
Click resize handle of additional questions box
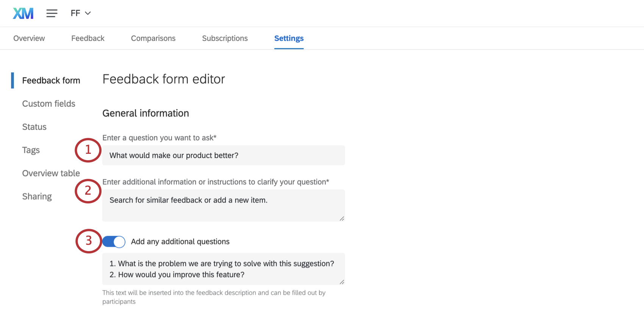pyautogui.click(x=342, y=282)
